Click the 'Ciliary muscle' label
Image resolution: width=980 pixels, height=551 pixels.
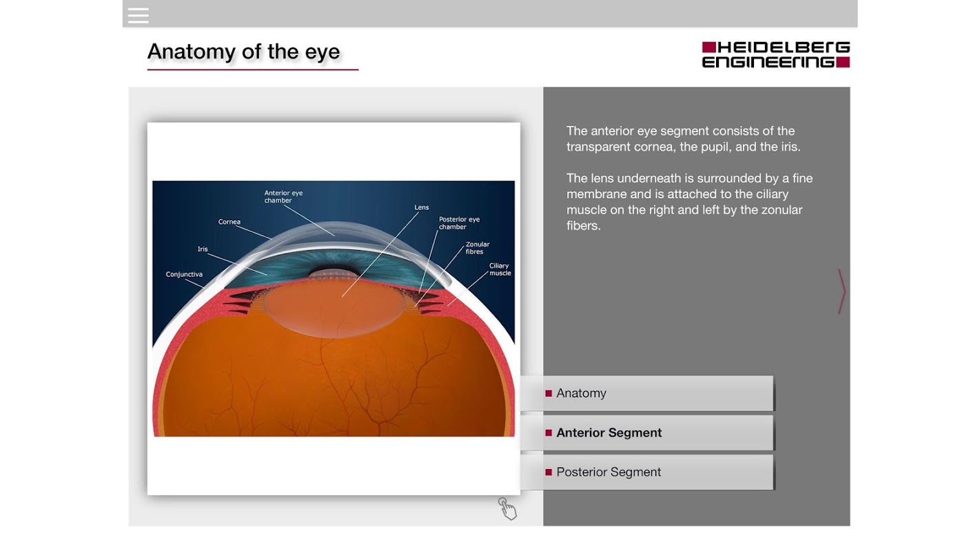point(500,269)
